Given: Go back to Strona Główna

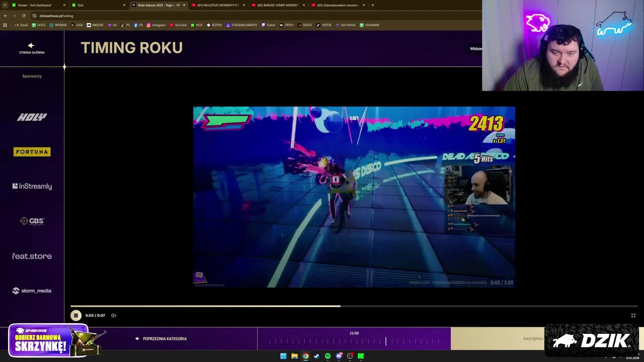Looking at the screenshot, I should pyautogui.click(x=32, y=48).
